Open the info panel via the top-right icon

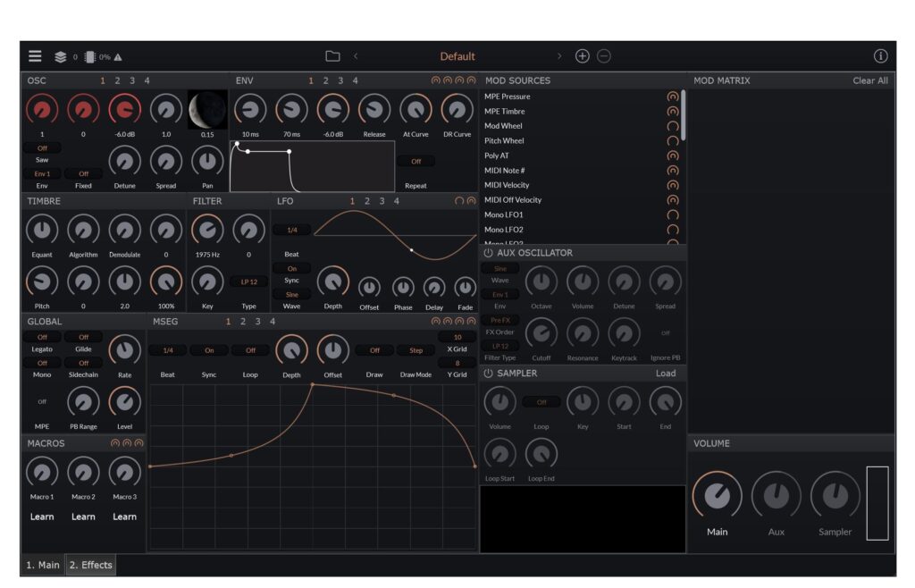880,55
